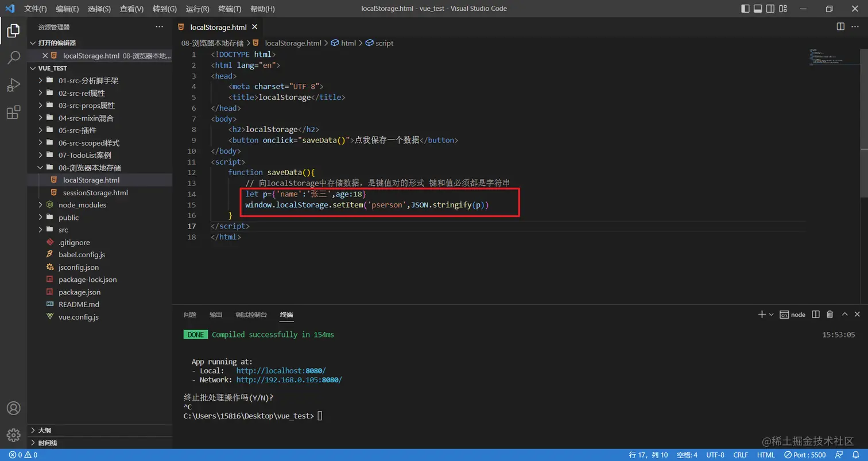Expand the 01-src-分析脚手架 folder
Screen dimensions: 868x461
tap(100, 80)
